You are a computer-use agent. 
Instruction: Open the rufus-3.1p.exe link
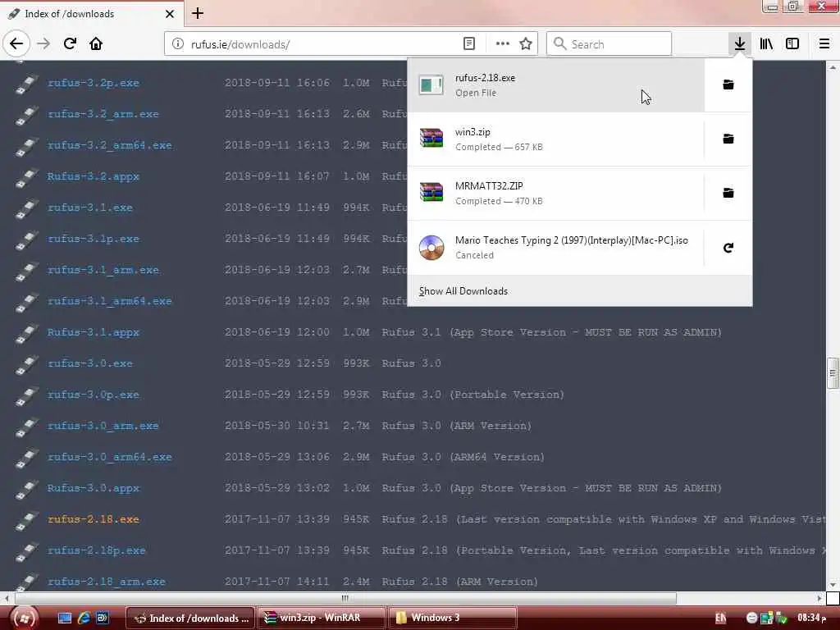click(94, 239)
